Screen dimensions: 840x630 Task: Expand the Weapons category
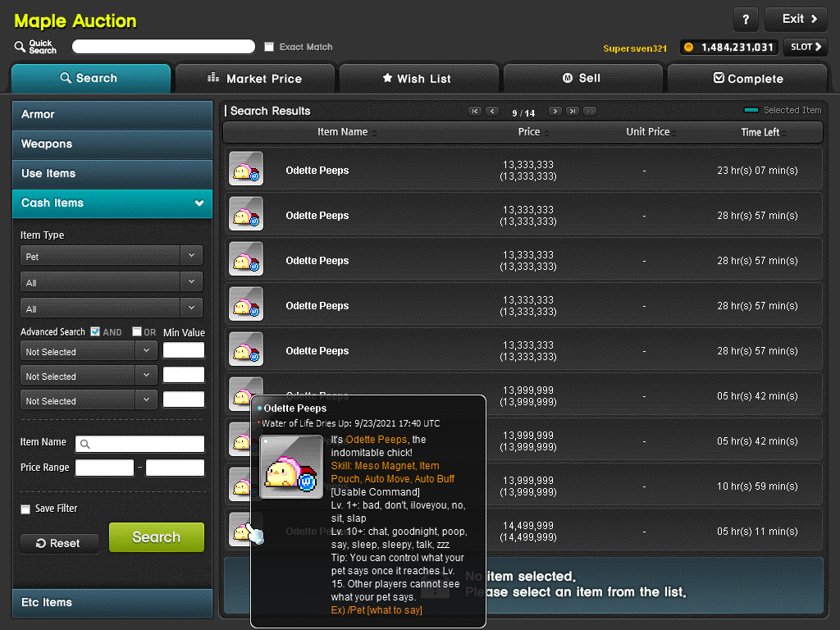pos(112,144)
